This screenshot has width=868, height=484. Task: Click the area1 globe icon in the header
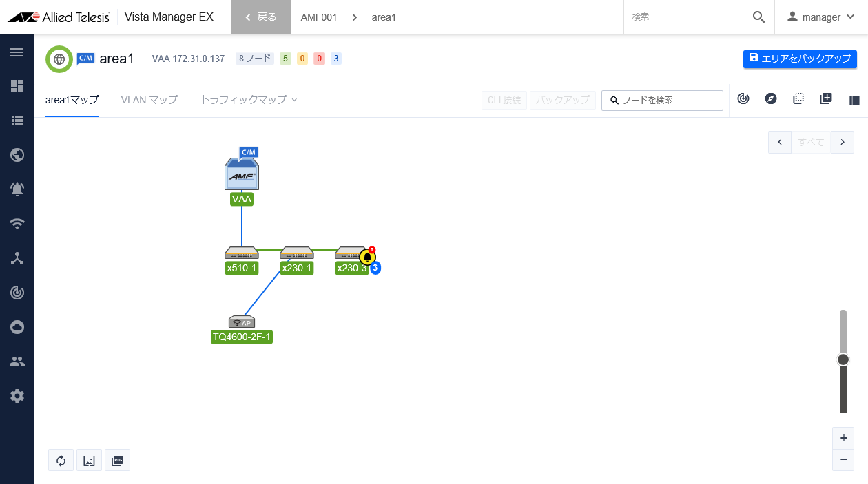point(59,59)
